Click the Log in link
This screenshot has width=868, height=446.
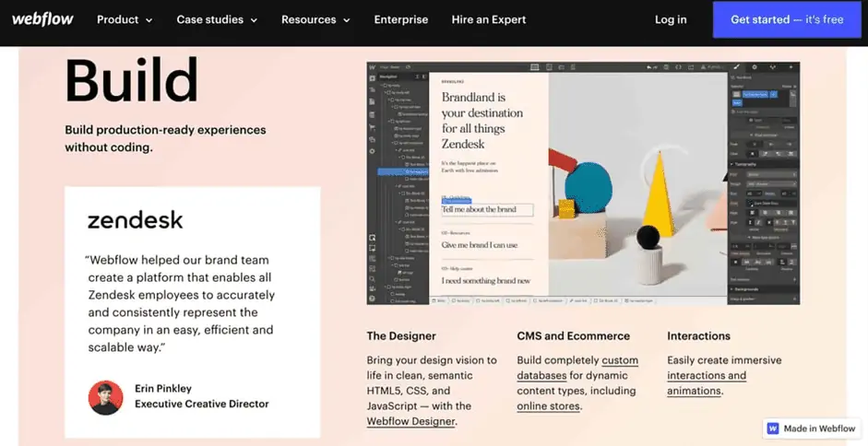(671, 19)
